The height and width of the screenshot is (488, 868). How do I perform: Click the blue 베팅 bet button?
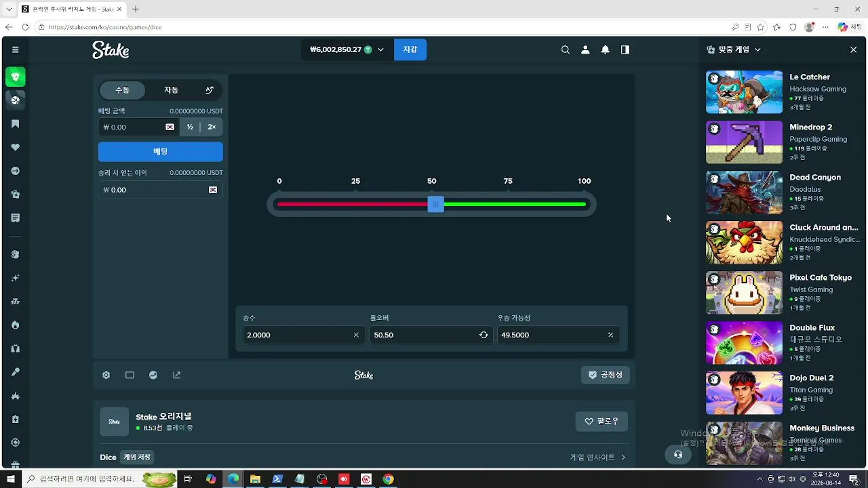(160, 152)
